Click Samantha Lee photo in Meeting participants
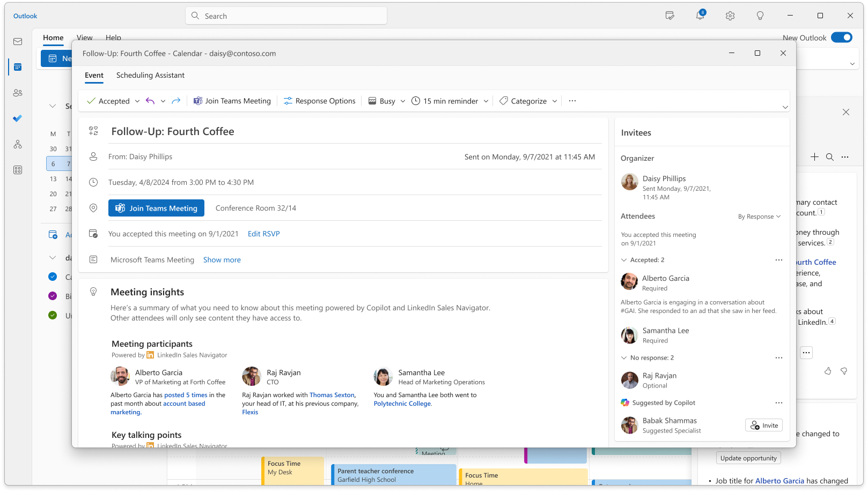The height and width of the screenshot is (492, 868). (383, 376)
